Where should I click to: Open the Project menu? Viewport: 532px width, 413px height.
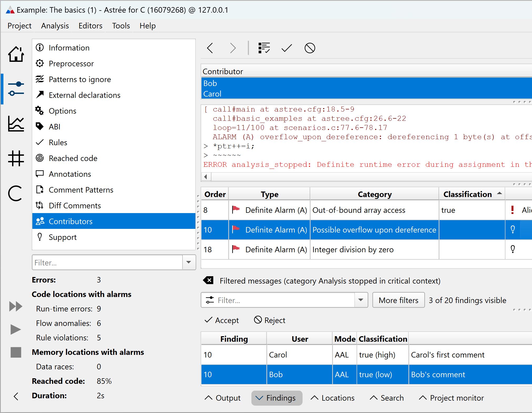pyautogui.click(x=19, y=26)
